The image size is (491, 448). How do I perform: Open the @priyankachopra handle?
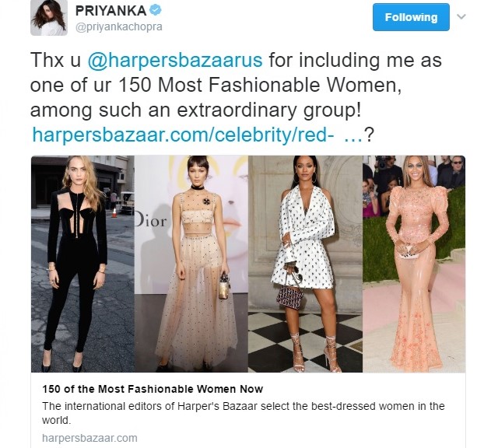click(119, 27)
